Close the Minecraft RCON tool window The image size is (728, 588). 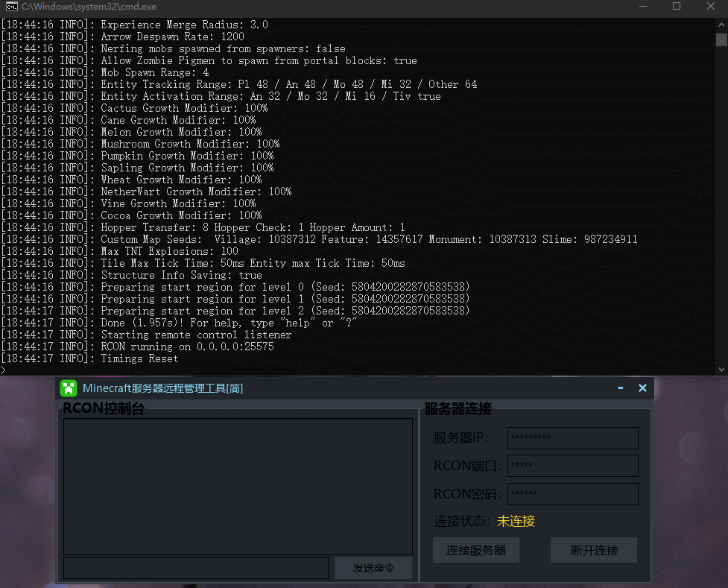(x=642, y=388)
